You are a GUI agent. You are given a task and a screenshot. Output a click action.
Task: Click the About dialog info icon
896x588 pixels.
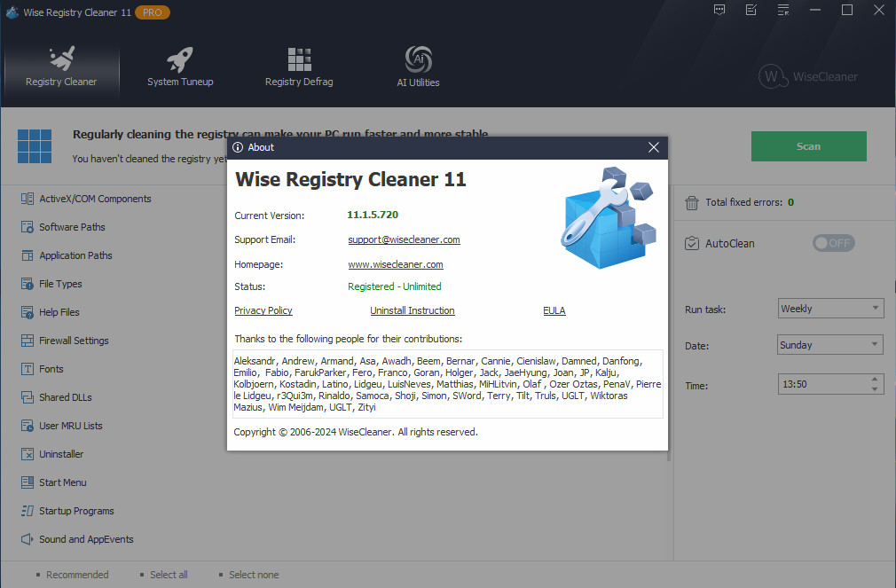238,147
